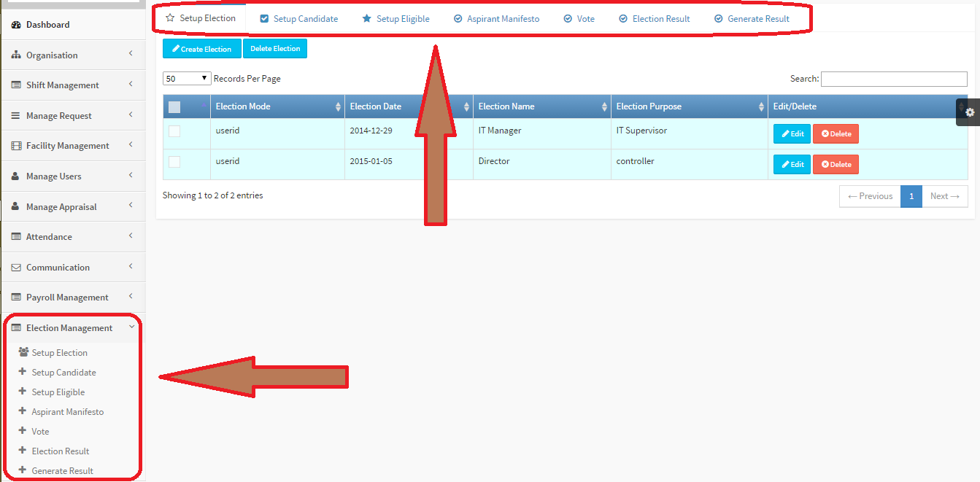Check the Director election row checkbox
980x482 pixels.
(174, 162)
